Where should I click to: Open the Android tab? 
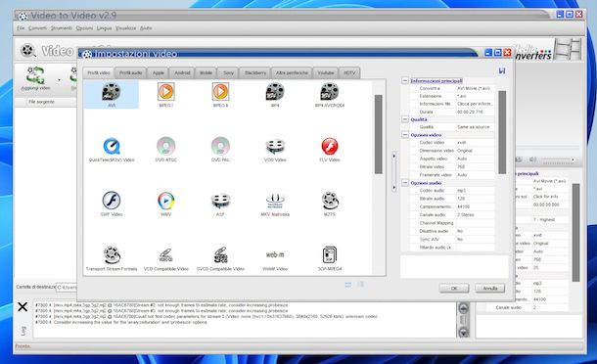[x=182, y=72]
